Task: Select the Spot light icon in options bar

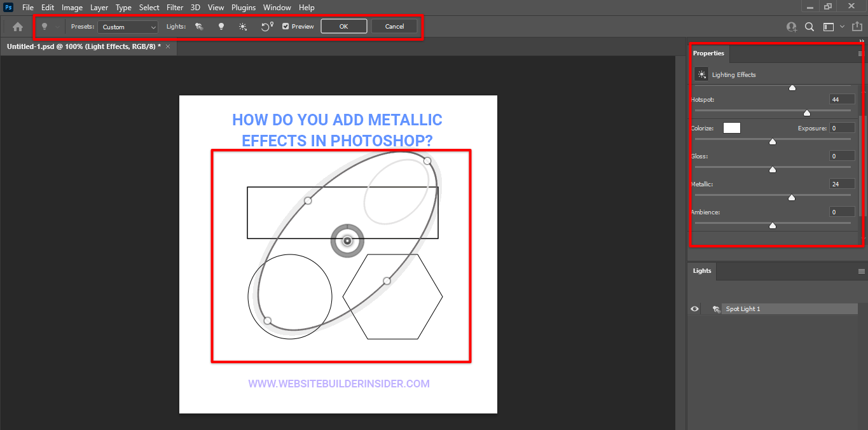Action: 198,26
